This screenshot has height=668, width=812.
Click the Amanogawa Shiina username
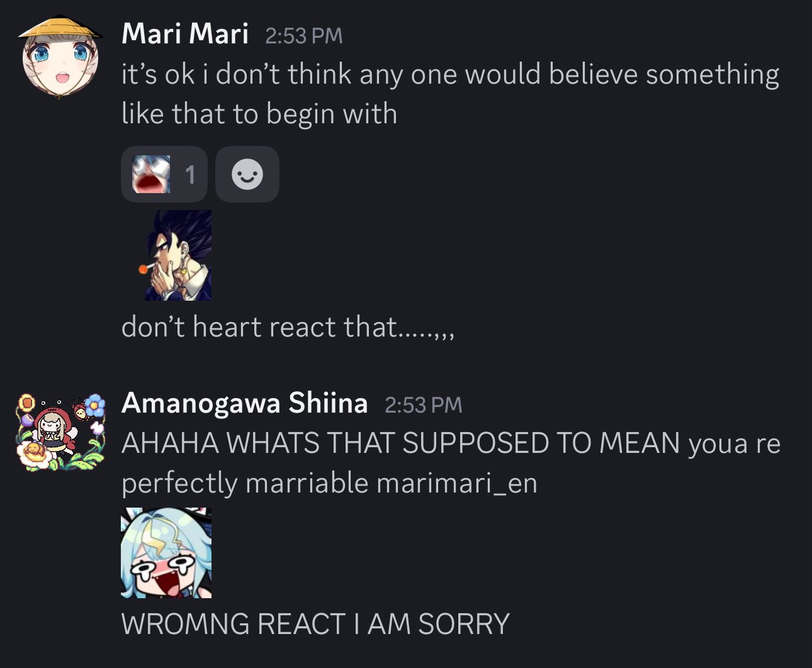click(245, 403)
